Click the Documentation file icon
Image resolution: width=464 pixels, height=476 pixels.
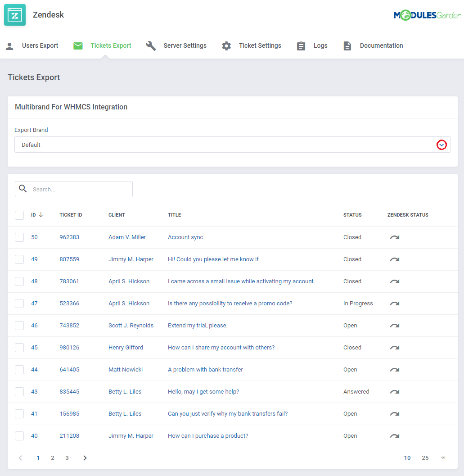pyautogui.click(x=347, y=46)
